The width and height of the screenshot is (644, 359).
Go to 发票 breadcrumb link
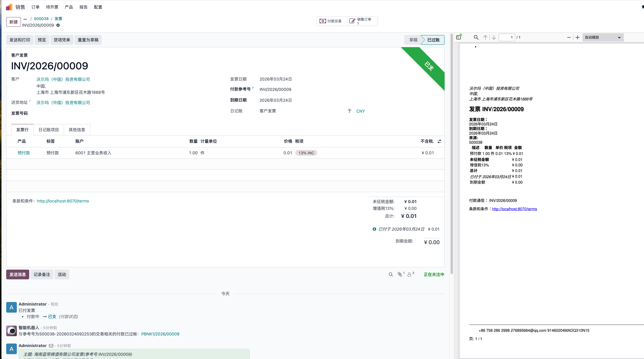58,19
